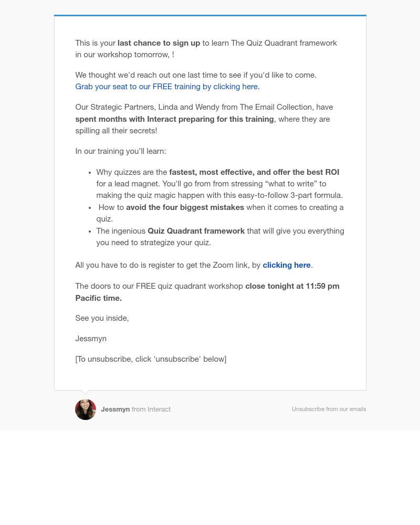Click the 'In our training you'll learn:' line
The width and height of the screenshot is (420, 525).
pyautogui.click(x=121, y=151)
